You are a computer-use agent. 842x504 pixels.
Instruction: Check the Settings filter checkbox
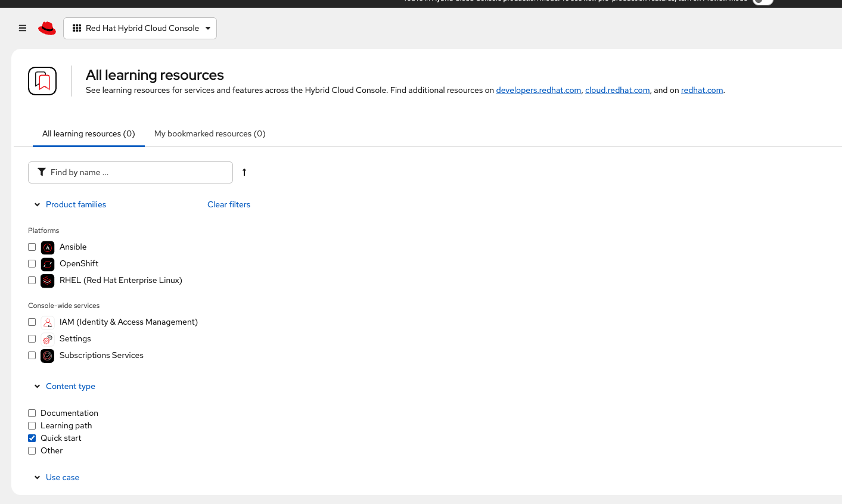(32, 339)
